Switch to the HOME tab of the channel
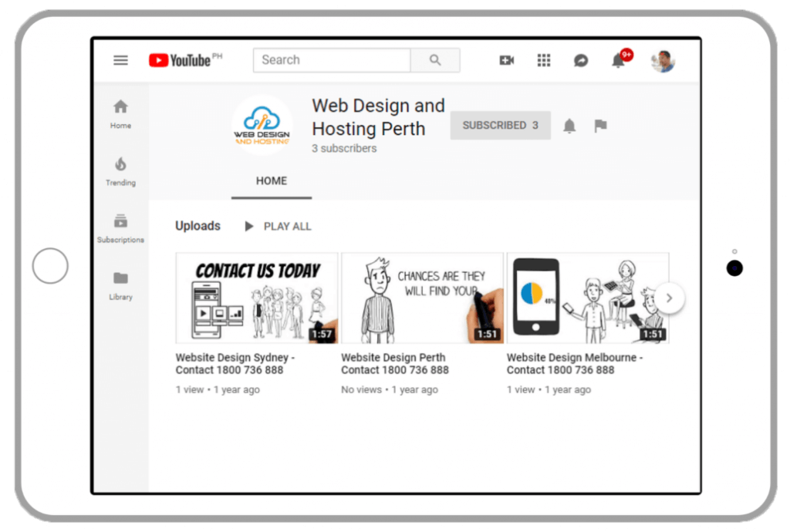 pyautogui.click(x=271, y=180)
